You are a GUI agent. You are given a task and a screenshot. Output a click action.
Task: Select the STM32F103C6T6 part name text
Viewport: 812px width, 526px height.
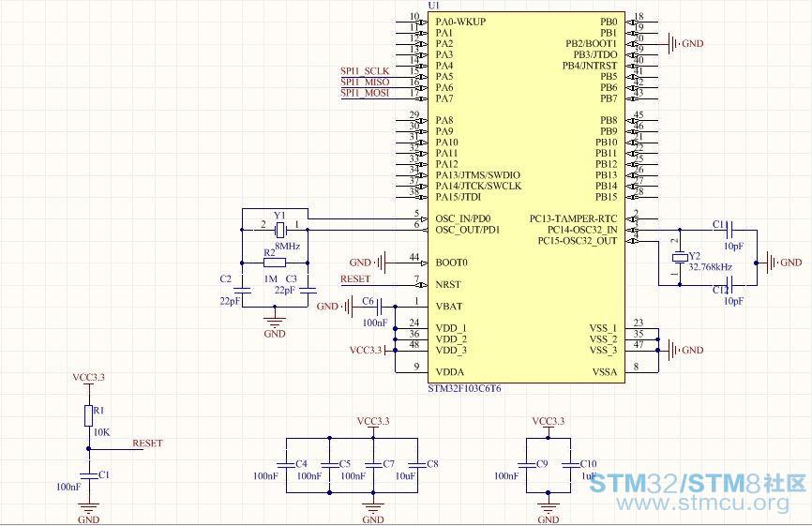(464, 388)
